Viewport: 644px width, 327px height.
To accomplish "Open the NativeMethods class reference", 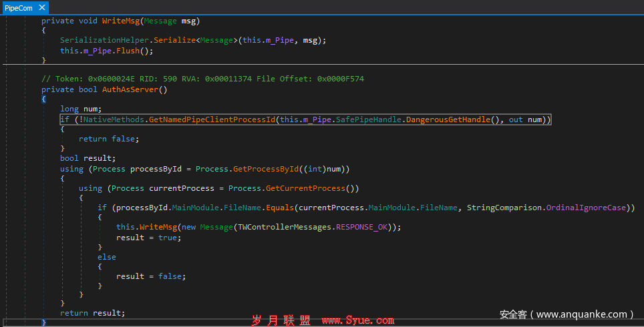I will [x=114, y=119].
